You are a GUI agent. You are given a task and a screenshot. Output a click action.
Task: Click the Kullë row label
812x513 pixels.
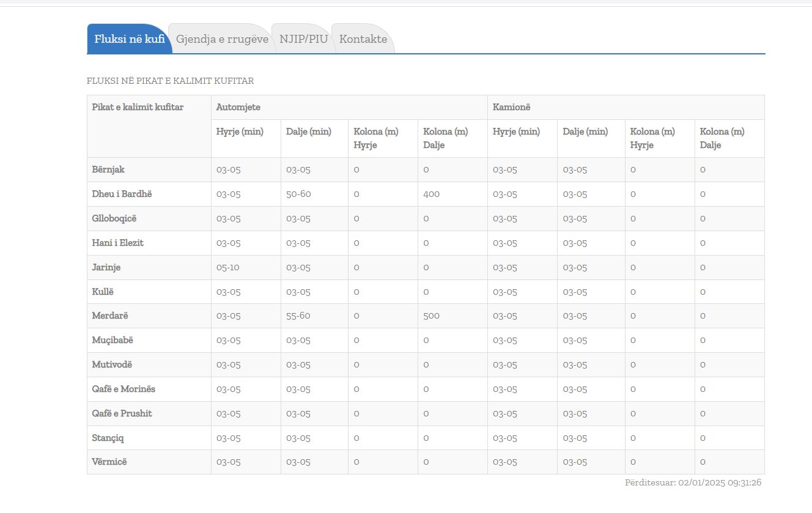(103, 292)
